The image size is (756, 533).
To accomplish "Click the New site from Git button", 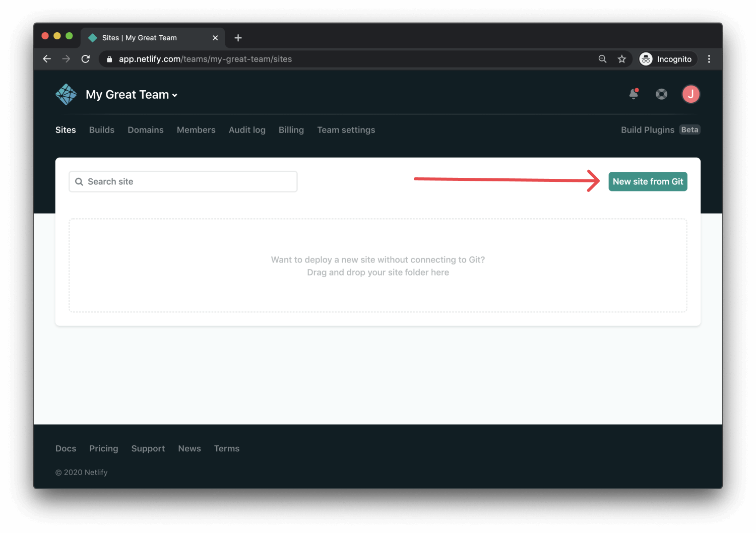I will click(x=648, y=181).
